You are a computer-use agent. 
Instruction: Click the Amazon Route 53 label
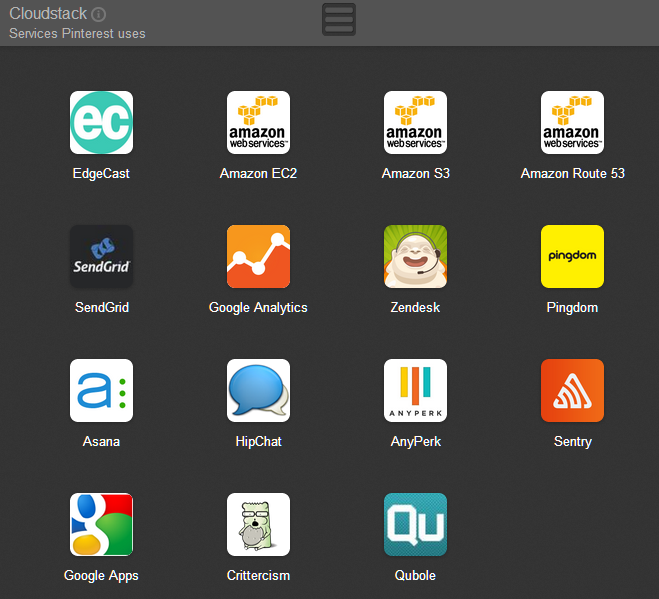click(x=572, y=174)
